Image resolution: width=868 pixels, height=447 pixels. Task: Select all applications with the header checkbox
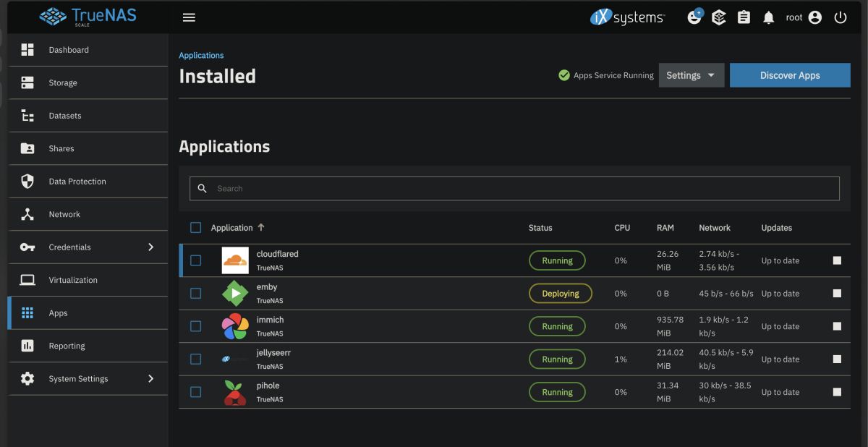[x=195, y=228]
